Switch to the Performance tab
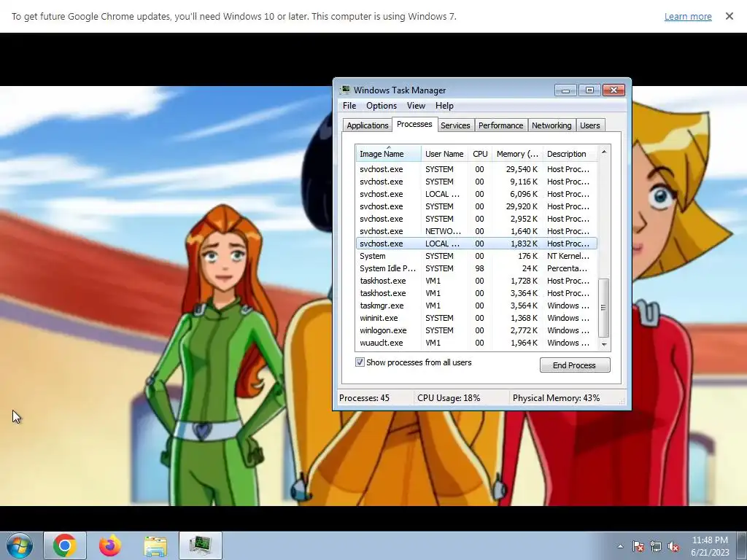Screen dimensions: 747x560 (500, 125)
